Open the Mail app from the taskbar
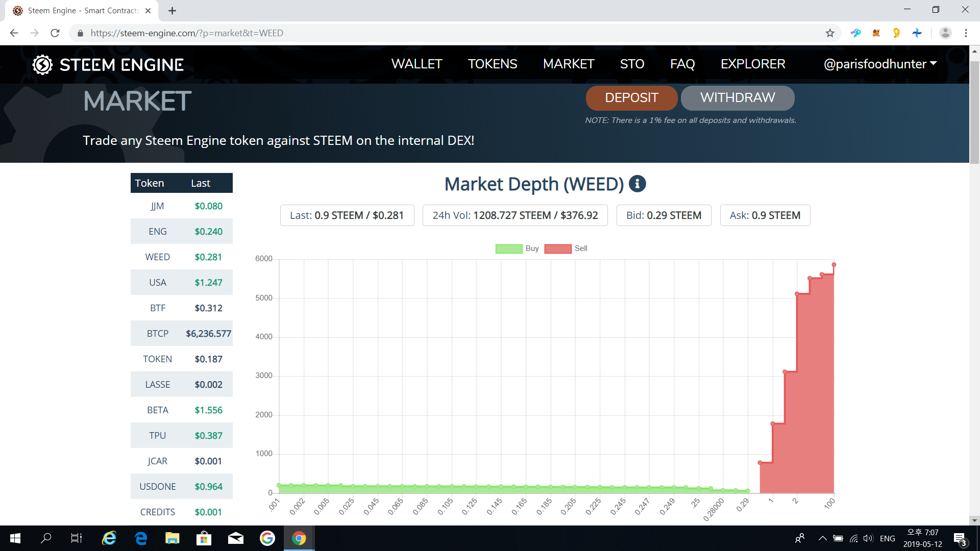980x551 pixels. pyautogui.click(x=236, y=538)
